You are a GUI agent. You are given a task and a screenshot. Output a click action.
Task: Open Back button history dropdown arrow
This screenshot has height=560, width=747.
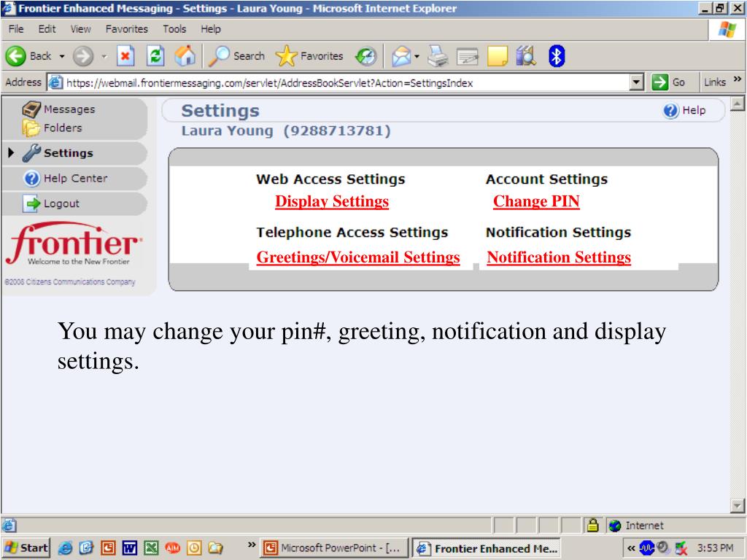pyautogui.click(x=62, y=56)
